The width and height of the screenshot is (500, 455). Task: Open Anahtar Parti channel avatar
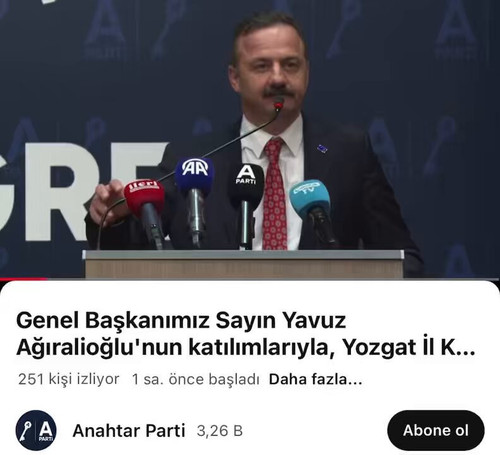point(36,430)
